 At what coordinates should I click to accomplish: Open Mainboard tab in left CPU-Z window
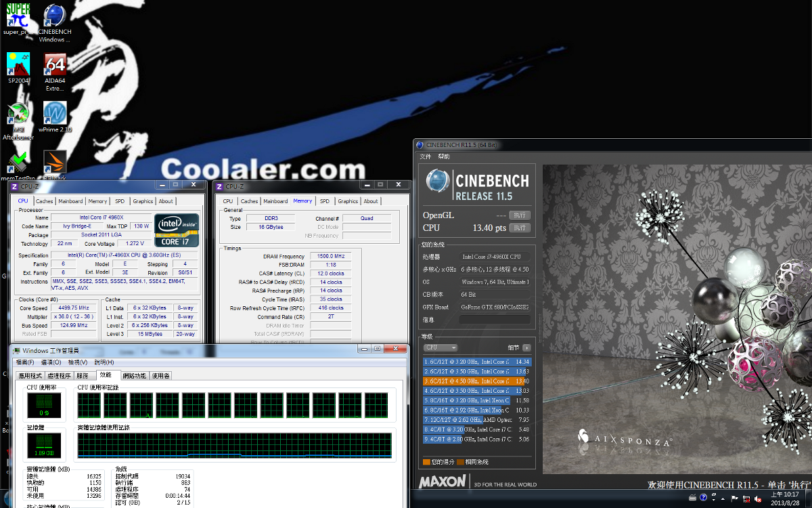[70, 201]
